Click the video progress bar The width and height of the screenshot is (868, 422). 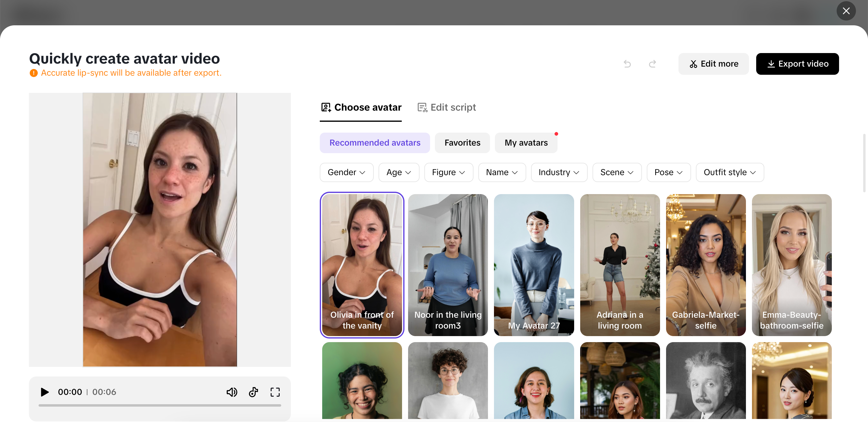click(x=160, y=405)
